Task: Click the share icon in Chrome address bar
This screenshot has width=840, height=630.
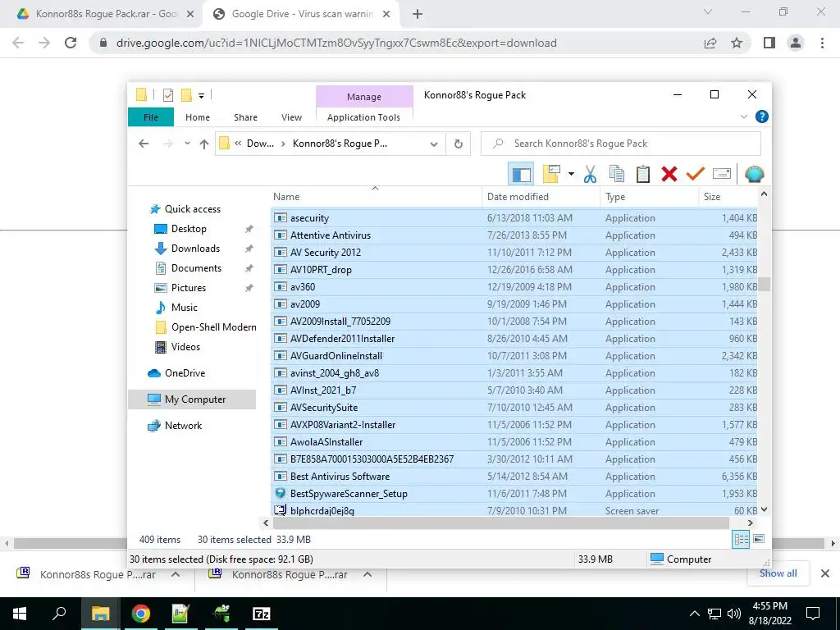Action: point(710,43)
